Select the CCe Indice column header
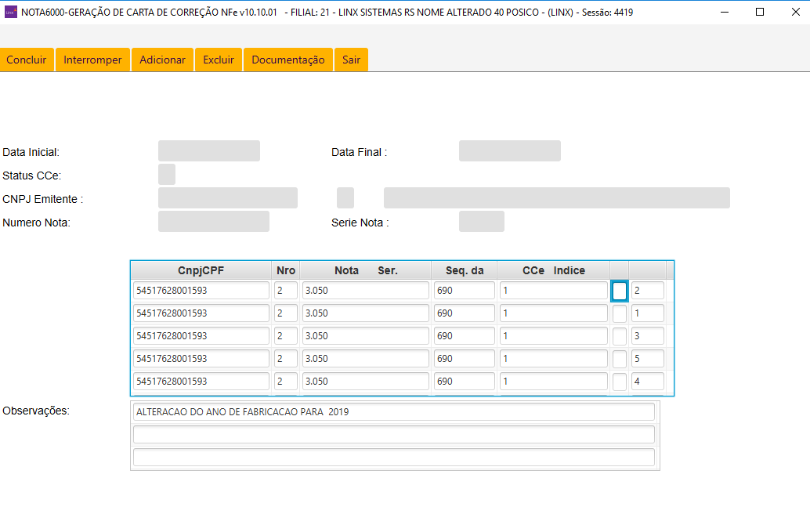 pyautogui.click(x=554, y=270)
